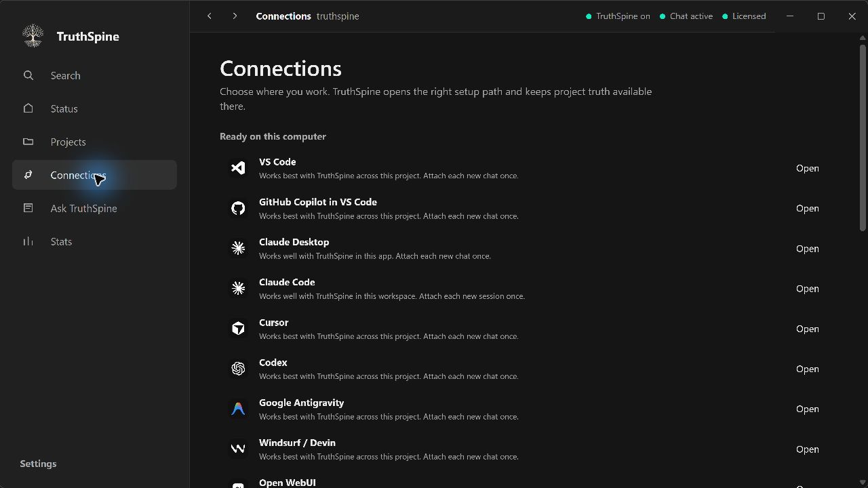Open the Cursor connection
Image resolution: width=868 pixels, height=488 pixels.
click(x=807, y=329)
